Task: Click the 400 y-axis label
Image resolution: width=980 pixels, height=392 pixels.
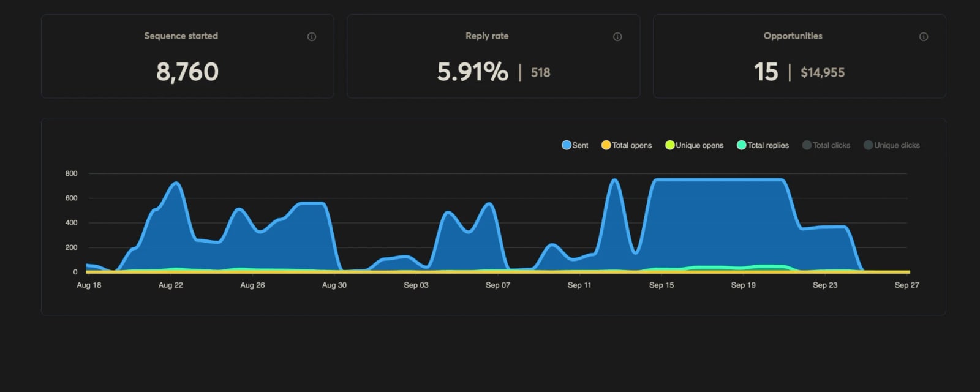Action: [x=72, y=223]
